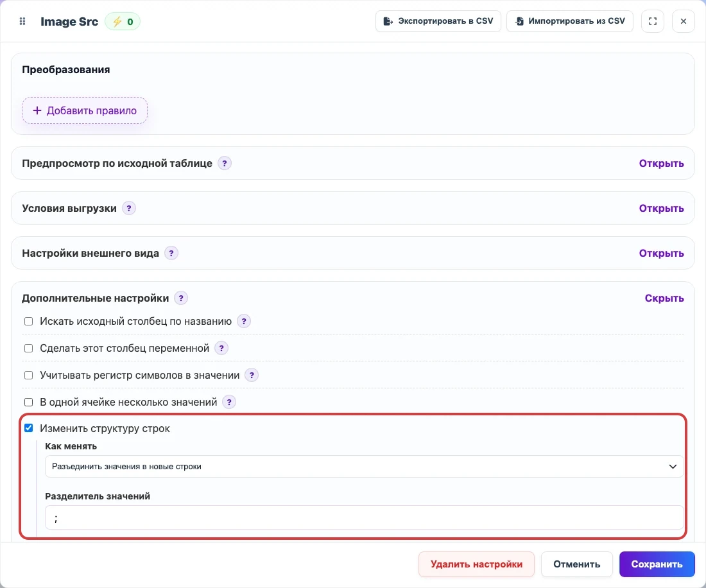706x588 pixels.
Task: Export settings with Экспортировать в CSV
Action: [438, 21]
